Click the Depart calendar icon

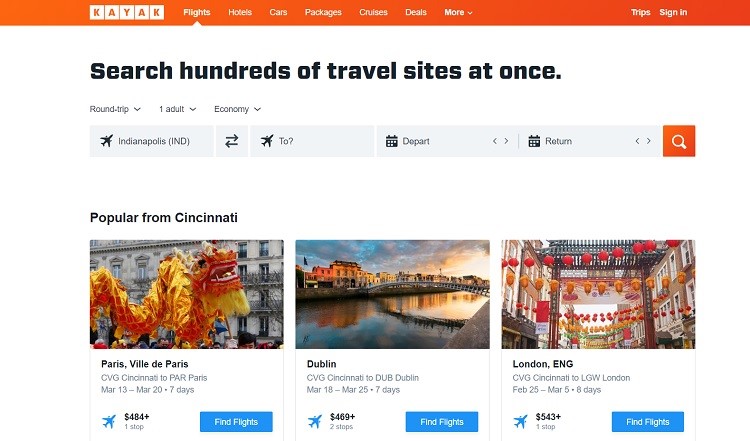click(x=392, y=141)
